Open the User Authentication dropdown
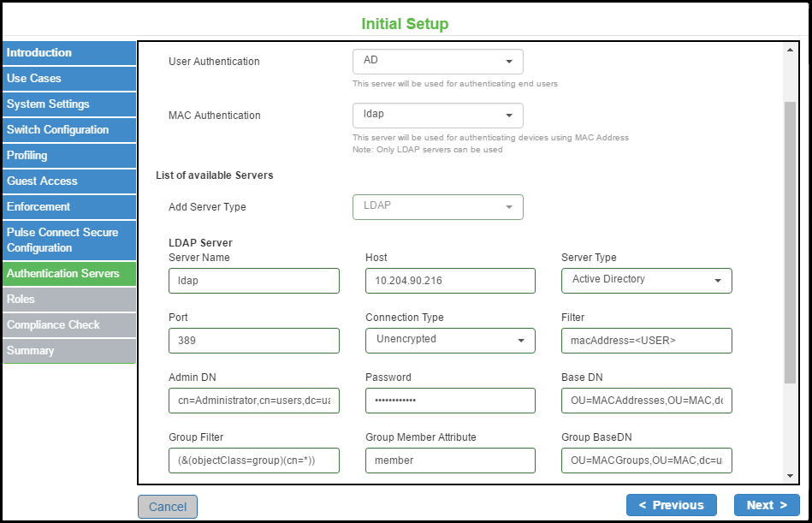812x523 pixels. coord(437,62)
